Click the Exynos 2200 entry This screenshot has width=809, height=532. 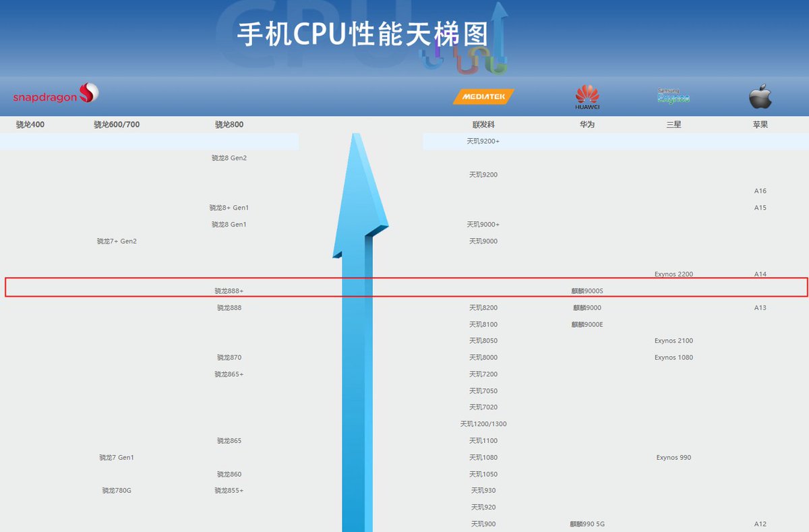(673, 274)
